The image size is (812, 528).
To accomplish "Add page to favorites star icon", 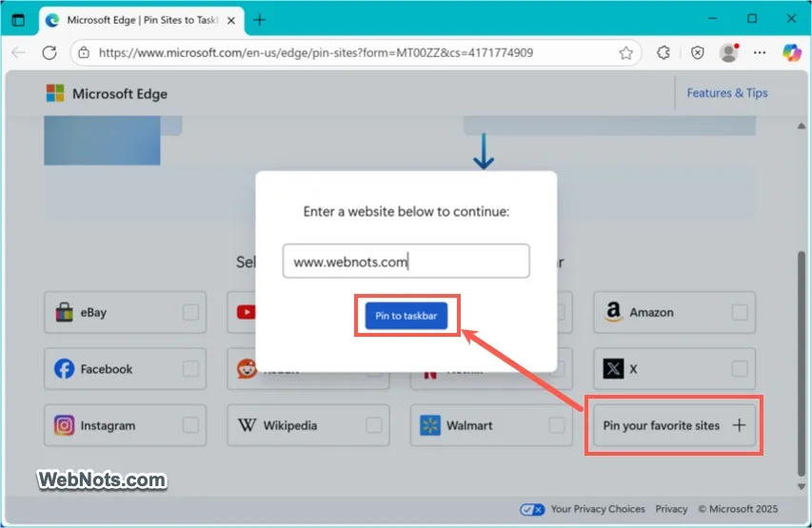I will [625, 53].
